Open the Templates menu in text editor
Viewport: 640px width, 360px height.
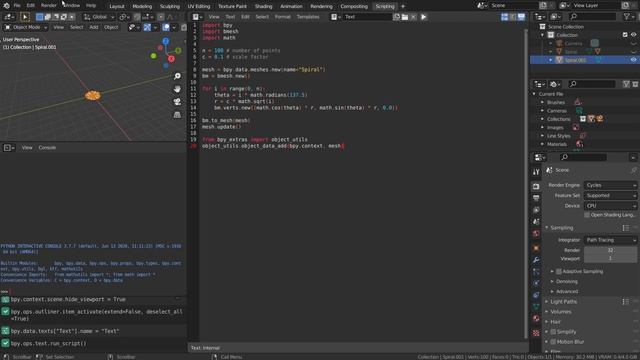[308, 17]
